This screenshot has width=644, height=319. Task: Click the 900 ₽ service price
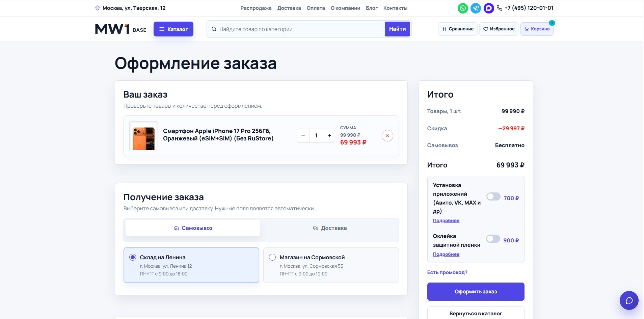pyautogui.click(x=511, y=241)
